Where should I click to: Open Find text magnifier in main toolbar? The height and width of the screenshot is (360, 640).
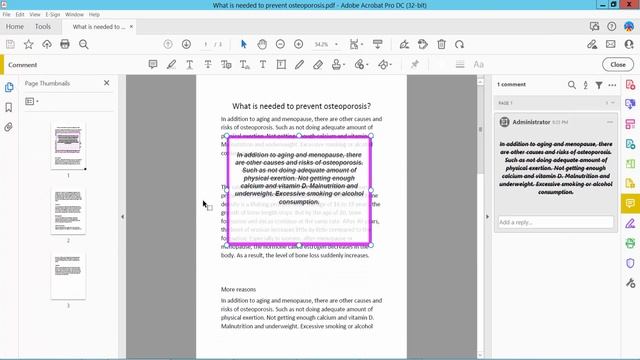(x=84, y=44)
